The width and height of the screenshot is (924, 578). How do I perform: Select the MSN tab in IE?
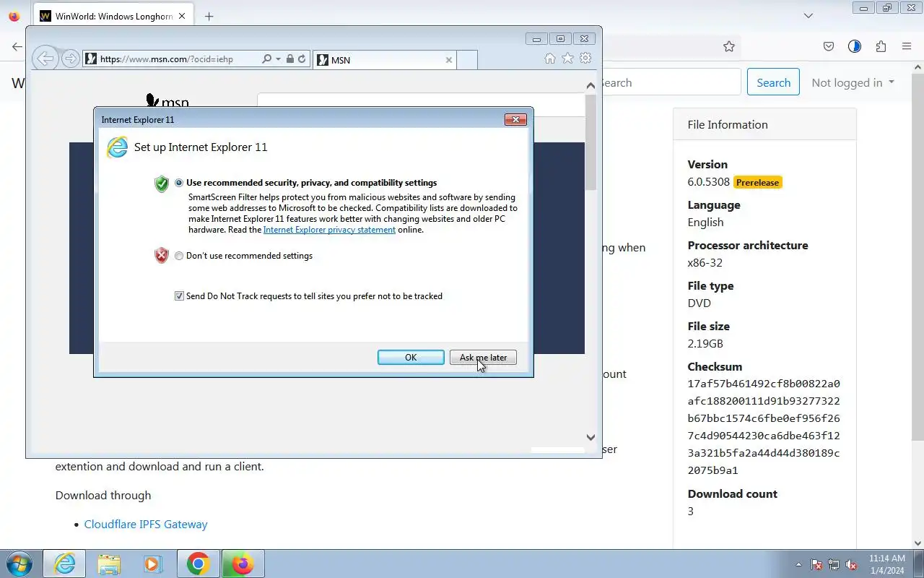coord(385,60)
